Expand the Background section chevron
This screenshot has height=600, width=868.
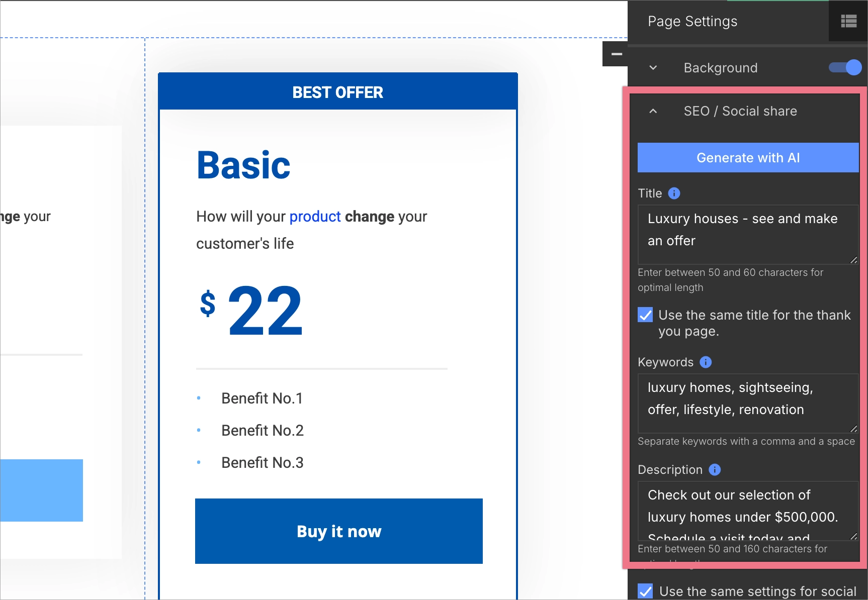point(652,67)
